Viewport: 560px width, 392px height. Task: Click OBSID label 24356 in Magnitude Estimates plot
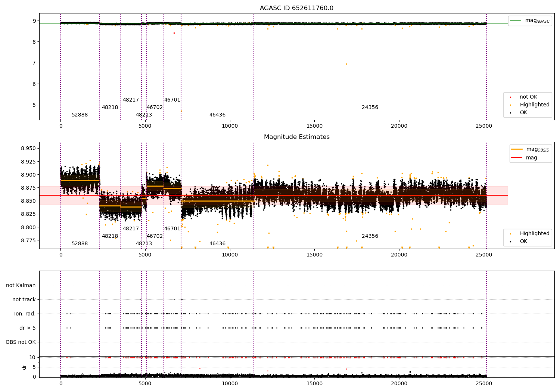pyautogui.click(x=370, y=236)
